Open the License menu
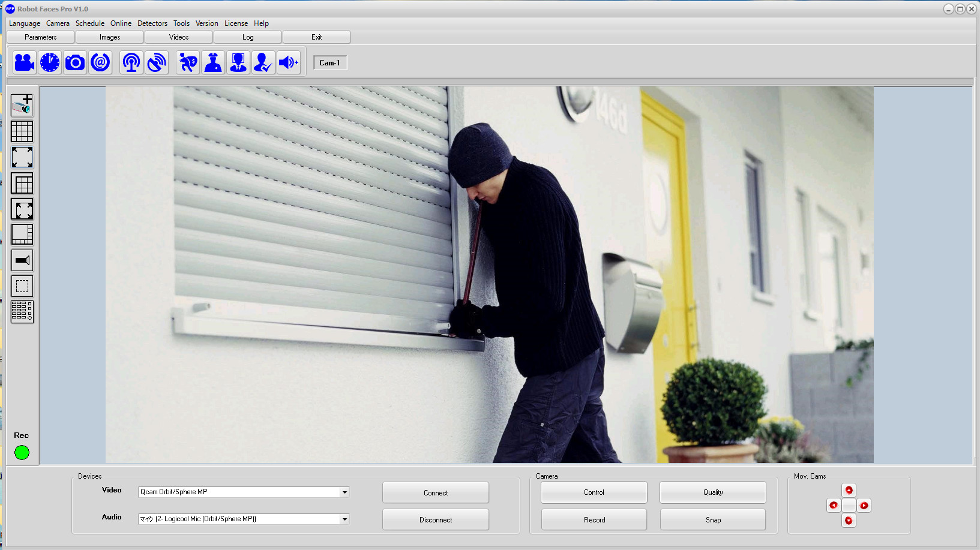 (236, 23)
